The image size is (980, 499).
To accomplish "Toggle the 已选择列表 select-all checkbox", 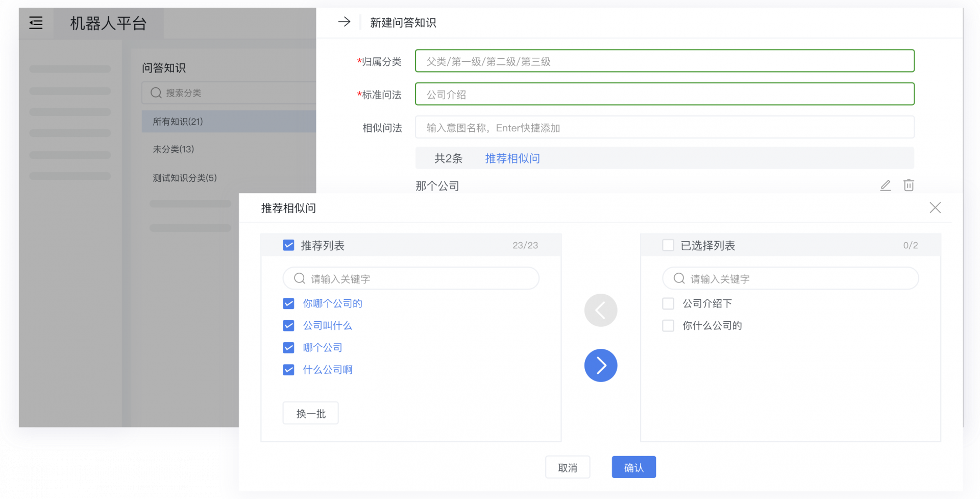I will [668, 245].
